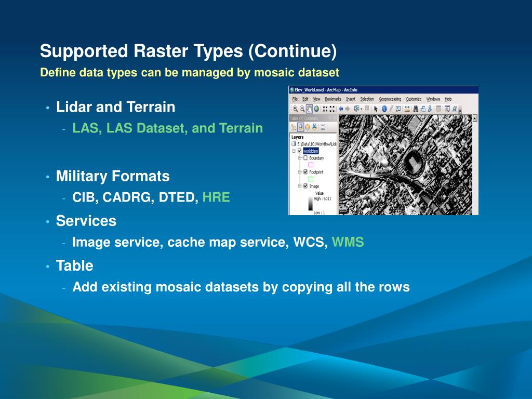Uncheck the worlddem layer checkbox
532x399 pixels.
coord(299,151)
